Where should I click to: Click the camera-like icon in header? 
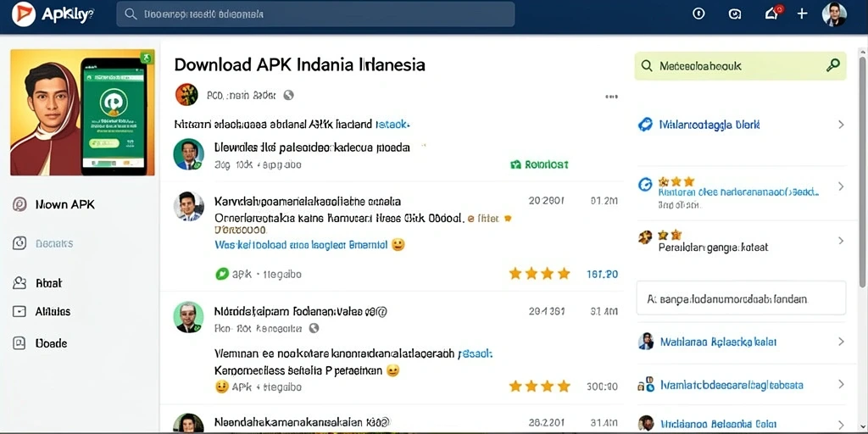pyautogui.click(x=735, y=14)
